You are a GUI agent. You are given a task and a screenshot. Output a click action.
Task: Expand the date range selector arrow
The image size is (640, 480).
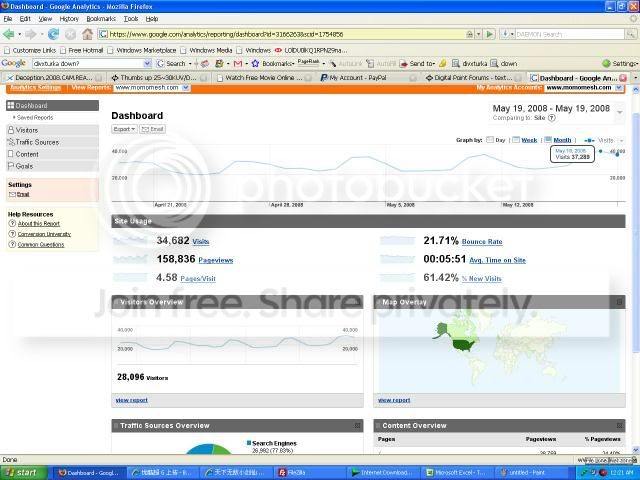pos(620,112)
